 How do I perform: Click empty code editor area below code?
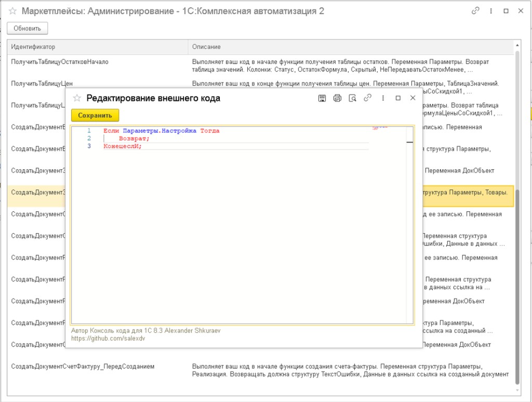[237, 237]
